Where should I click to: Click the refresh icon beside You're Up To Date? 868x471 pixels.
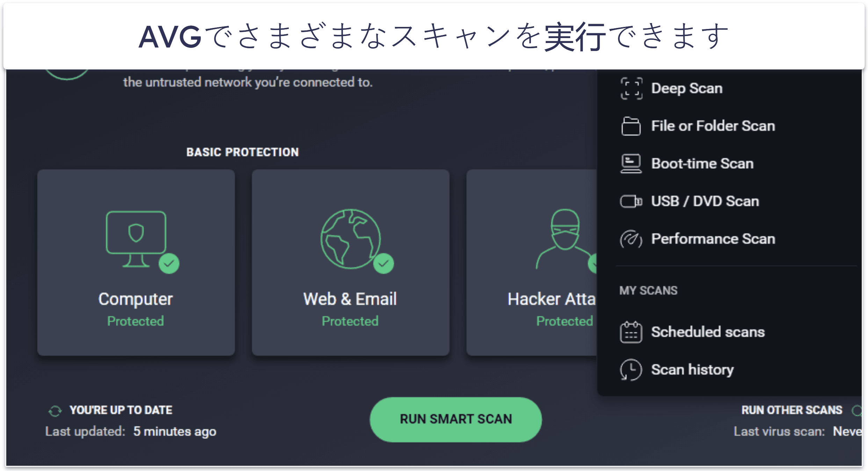click(x=55, y=411)
